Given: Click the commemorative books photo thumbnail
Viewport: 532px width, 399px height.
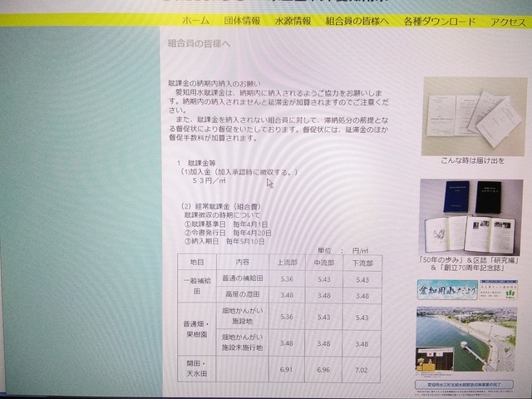Looking at the screenshot, I should [470, 217].
